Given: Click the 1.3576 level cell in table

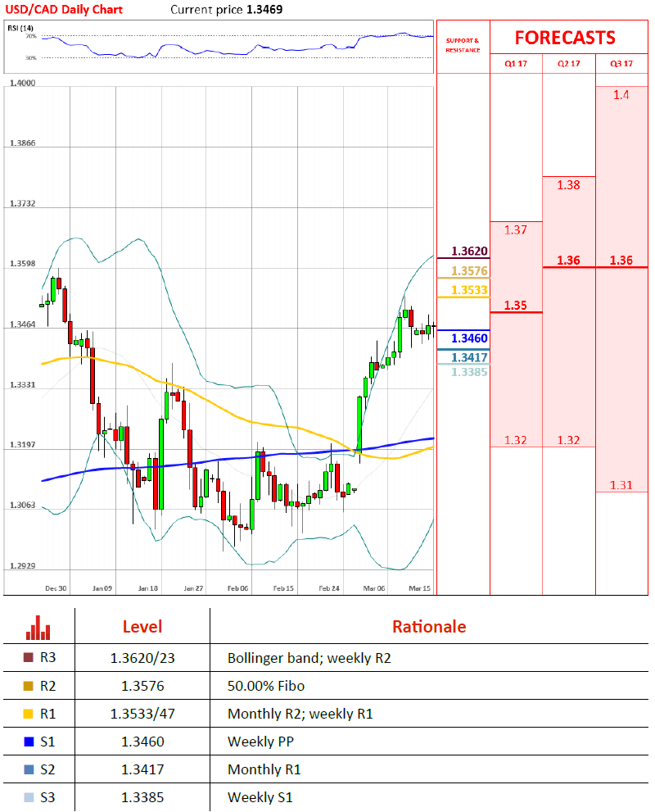Looking at the screenshot, I should [x=142, y=686].
